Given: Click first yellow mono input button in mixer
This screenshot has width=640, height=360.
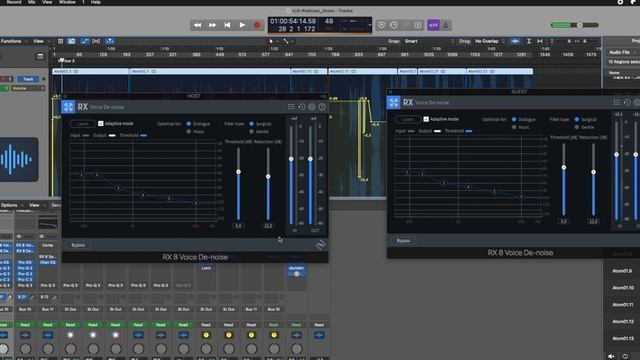Looking at the screenshot, I should click(x=206, y=335).
